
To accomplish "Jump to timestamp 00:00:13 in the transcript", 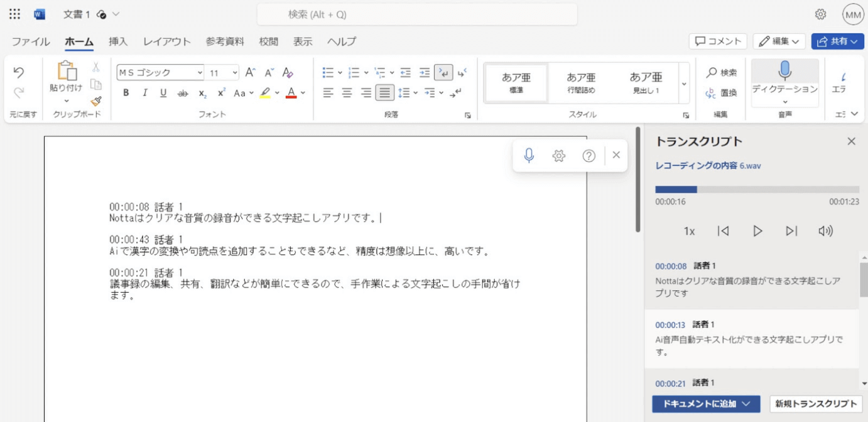I will point(670,325).
